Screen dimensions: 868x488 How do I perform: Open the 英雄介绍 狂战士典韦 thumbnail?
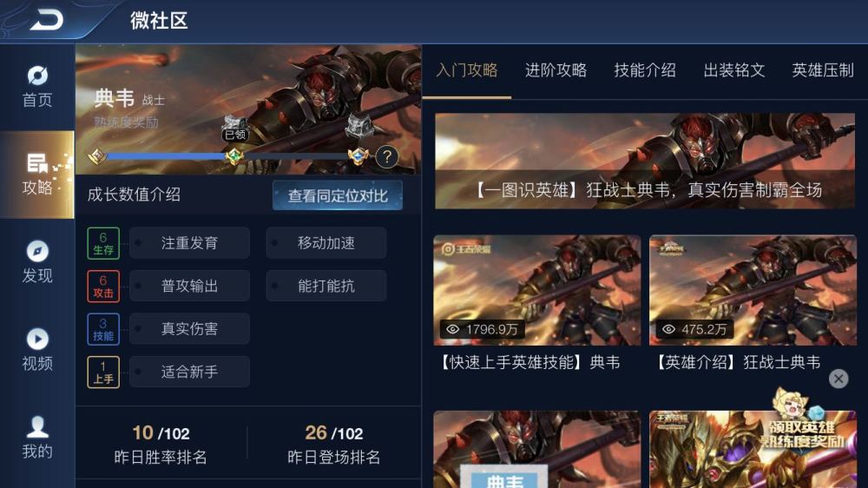point(753,290)
